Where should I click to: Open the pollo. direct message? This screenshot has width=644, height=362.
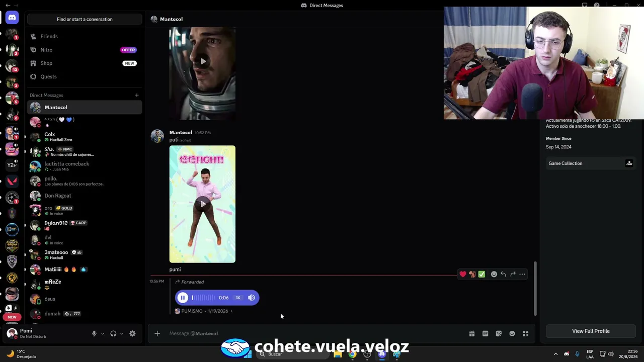85,181
